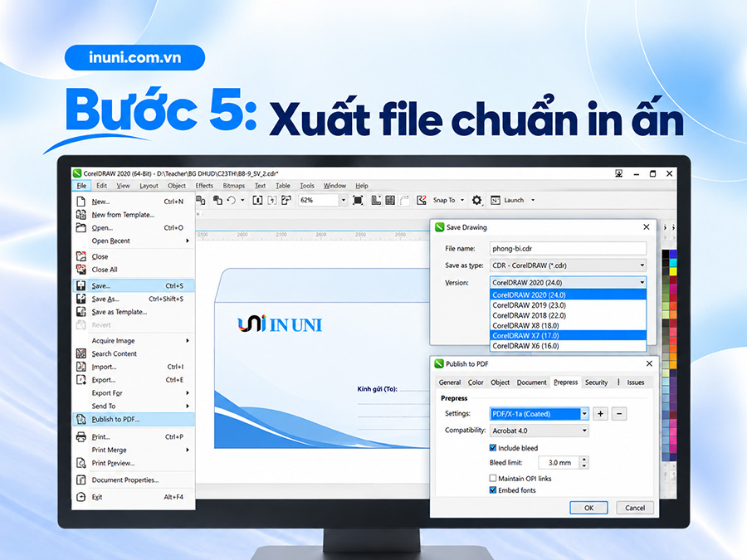
Task: Click the Print Preview icon
Action: point(81,463)
